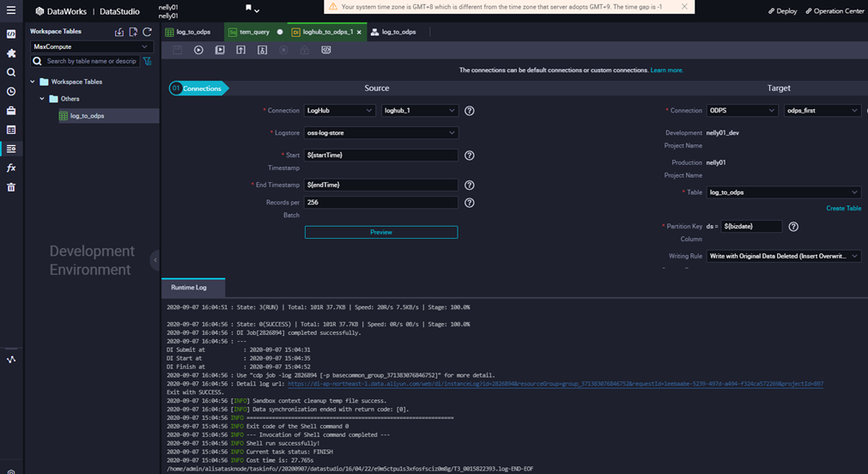Viewport: 868px width, 474px height.
Task: Click the Save toolbar icon
Action: point(177,50)
